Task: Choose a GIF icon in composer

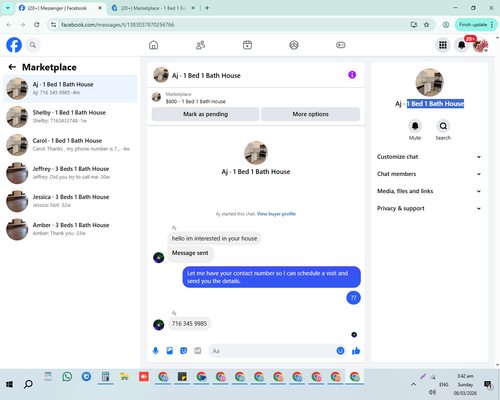Action: pyautogui.click(x=198, y=351)
